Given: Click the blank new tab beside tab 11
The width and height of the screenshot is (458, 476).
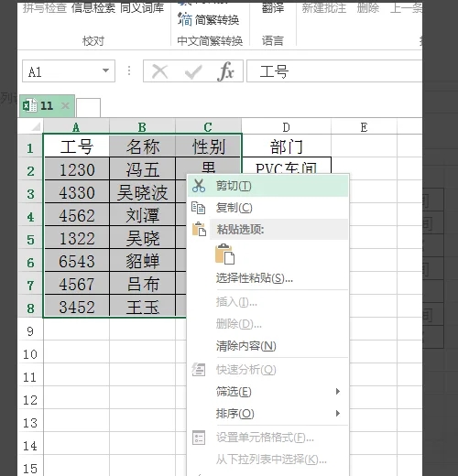Looking at the screenshot, I should point(88,107).
